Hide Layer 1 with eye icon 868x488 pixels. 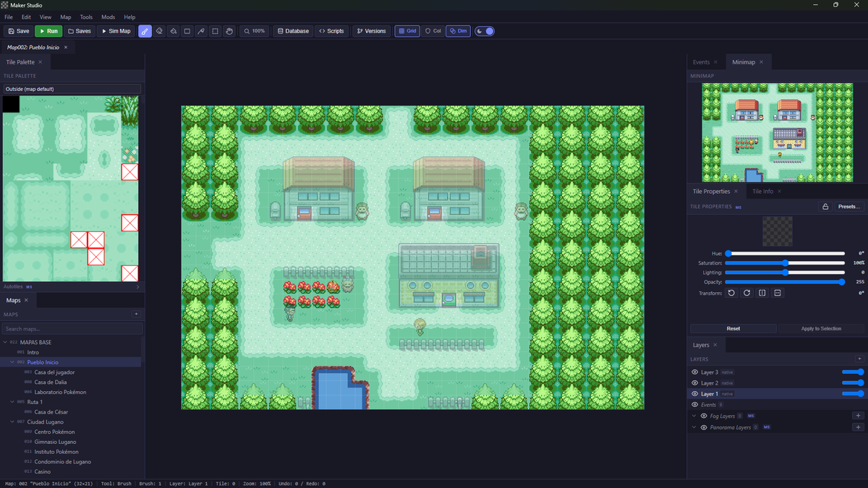(x=695, y=394)
